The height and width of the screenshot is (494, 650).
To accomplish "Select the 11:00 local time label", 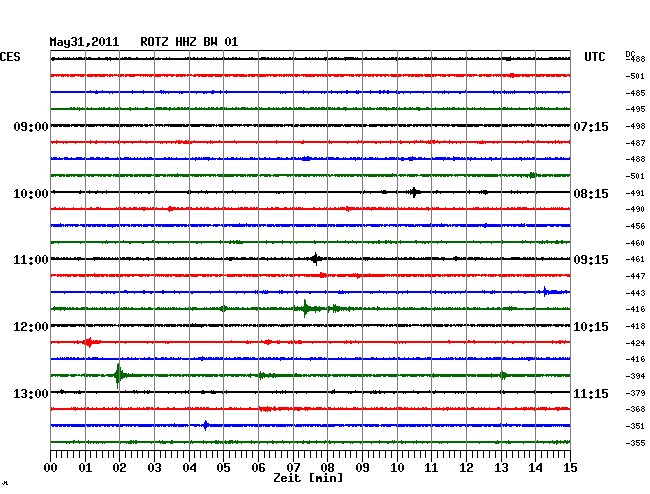I will 31,260.
